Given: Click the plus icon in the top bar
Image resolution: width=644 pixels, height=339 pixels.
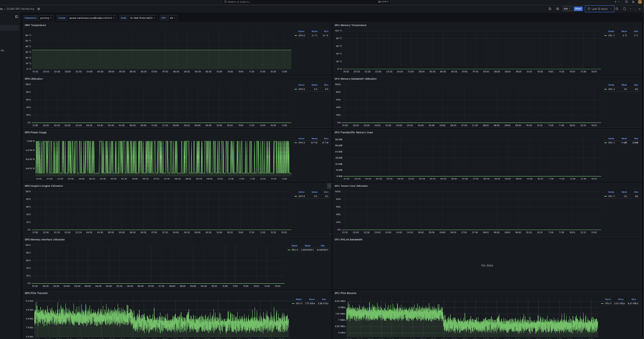Looking at the screenshot, I should [x=615, y=2].
